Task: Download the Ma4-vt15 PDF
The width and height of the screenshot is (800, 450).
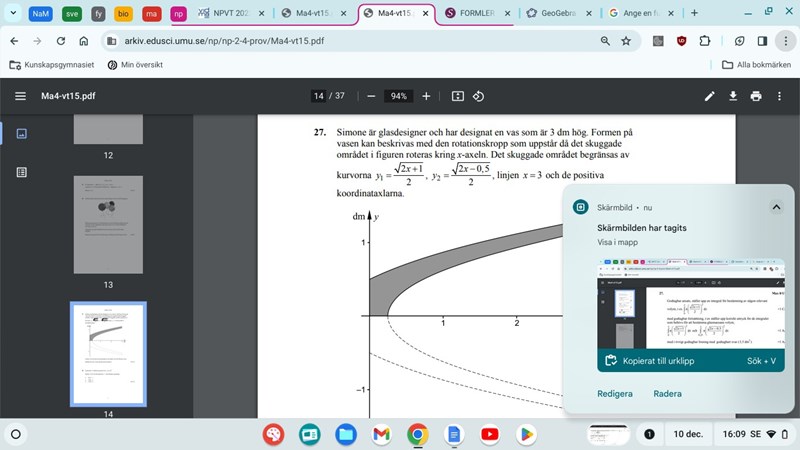Action: tap(733, 96)
